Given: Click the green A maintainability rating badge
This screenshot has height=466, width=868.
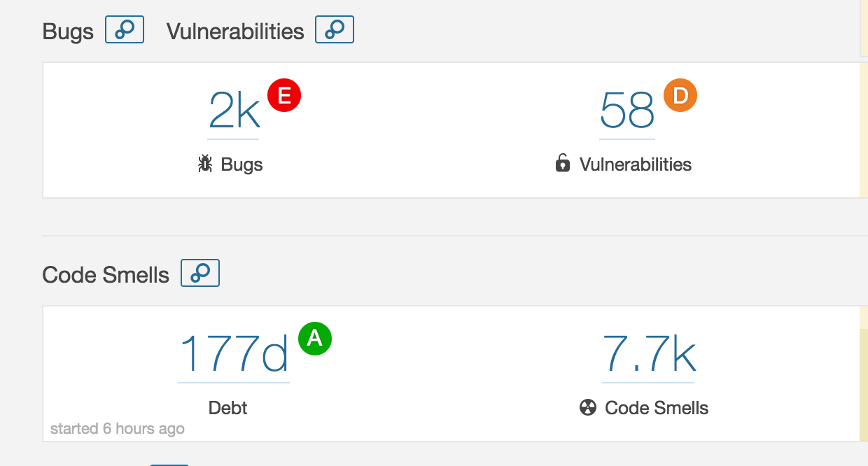Looking at the screenshot, I should (x=315, y=339).
